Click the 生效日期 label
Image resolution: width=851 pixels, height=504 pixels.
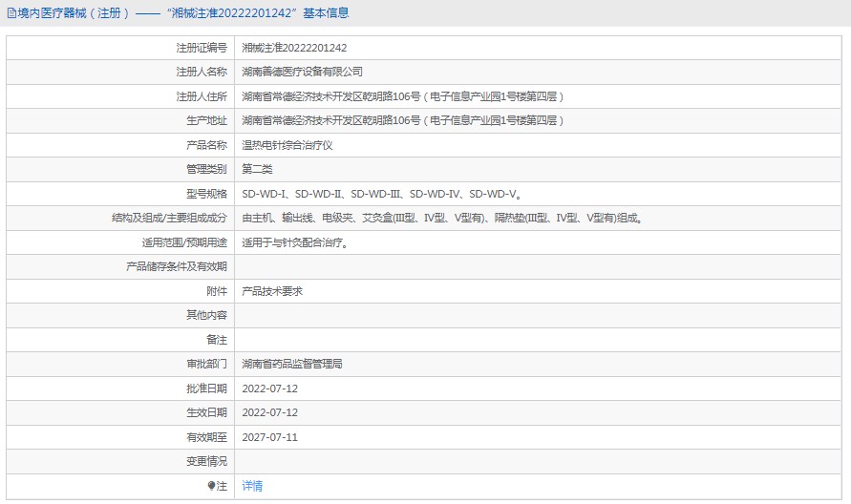click(x=206, y=412)
